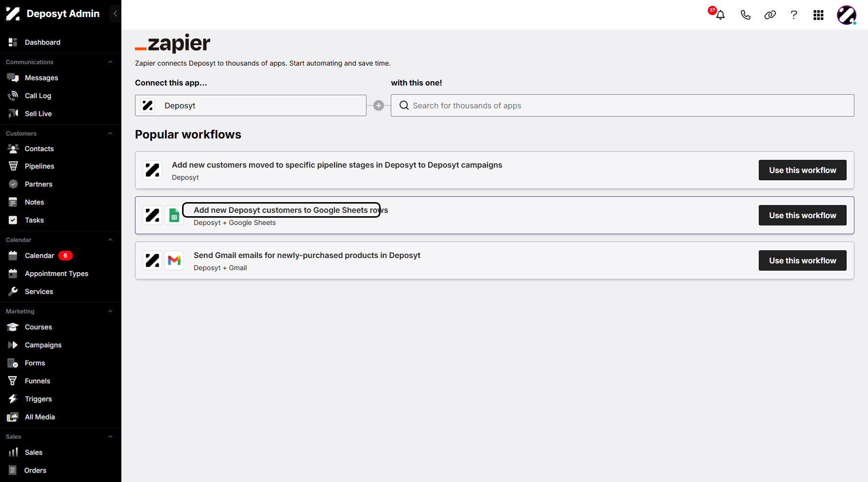Open the user profile avatar
868x482 pixels.
[x=847, y=15]
